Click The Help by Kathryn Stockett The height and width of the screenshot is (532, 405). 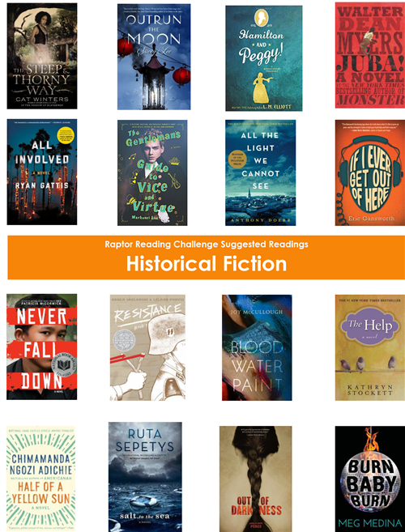(370, 347)
